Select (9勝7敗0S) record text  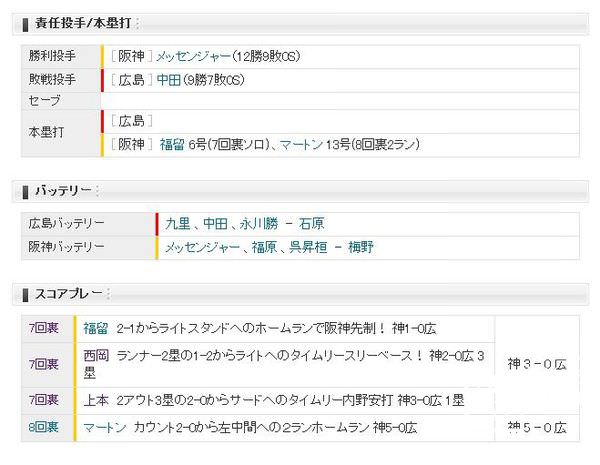click(214, 80)
